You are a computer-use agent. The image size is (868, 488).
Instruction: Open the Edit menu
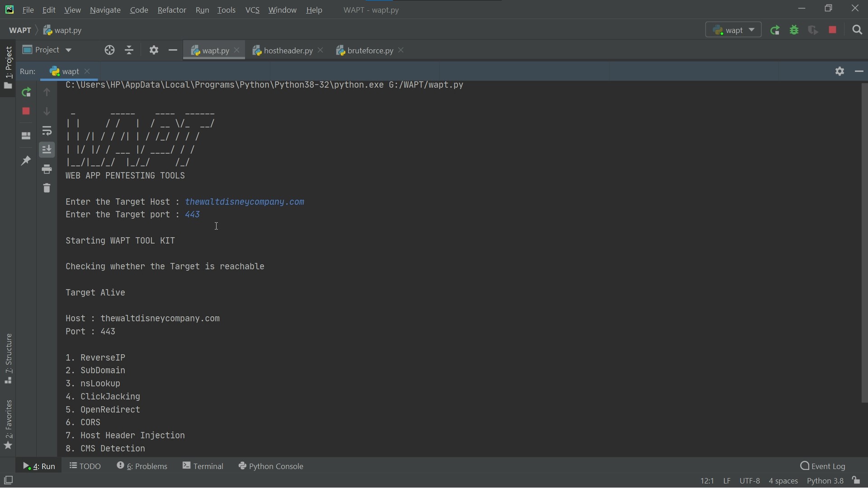coord(49,10)
